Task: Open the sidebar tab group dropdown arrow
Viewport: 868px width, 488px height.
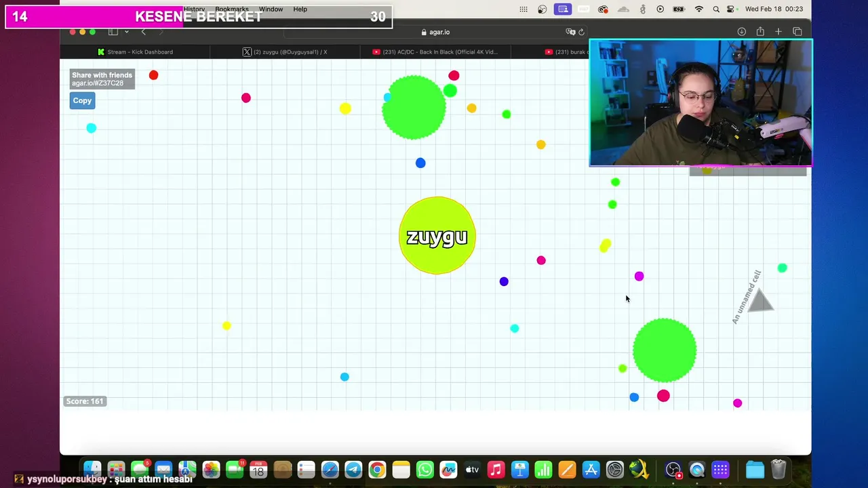Action: click(126, 32)
